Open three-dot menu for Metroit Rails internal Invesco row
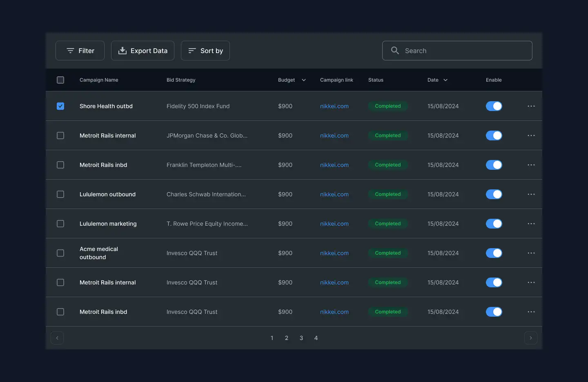 pos(531,282)
